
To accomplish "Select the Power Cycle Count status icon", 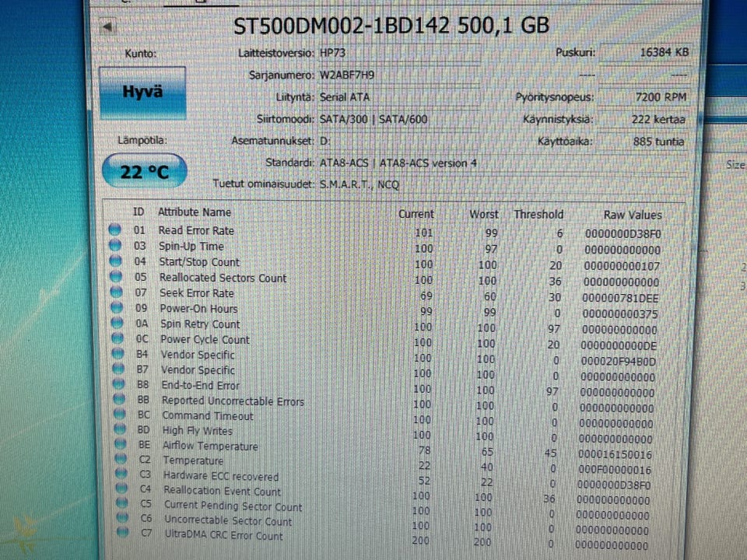I will [117, 338].
